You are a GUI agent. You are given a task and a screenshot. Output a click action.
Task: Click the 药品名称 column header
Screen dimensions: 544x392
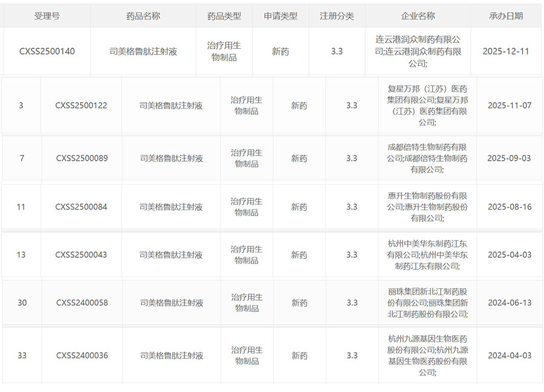coord(143,16)
